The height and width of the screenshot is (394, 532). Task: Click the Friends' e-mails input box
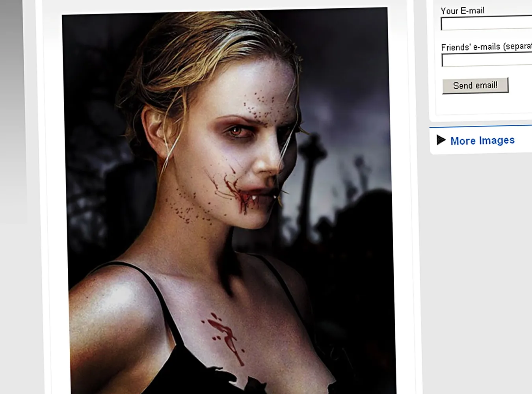tap(487, 60)
